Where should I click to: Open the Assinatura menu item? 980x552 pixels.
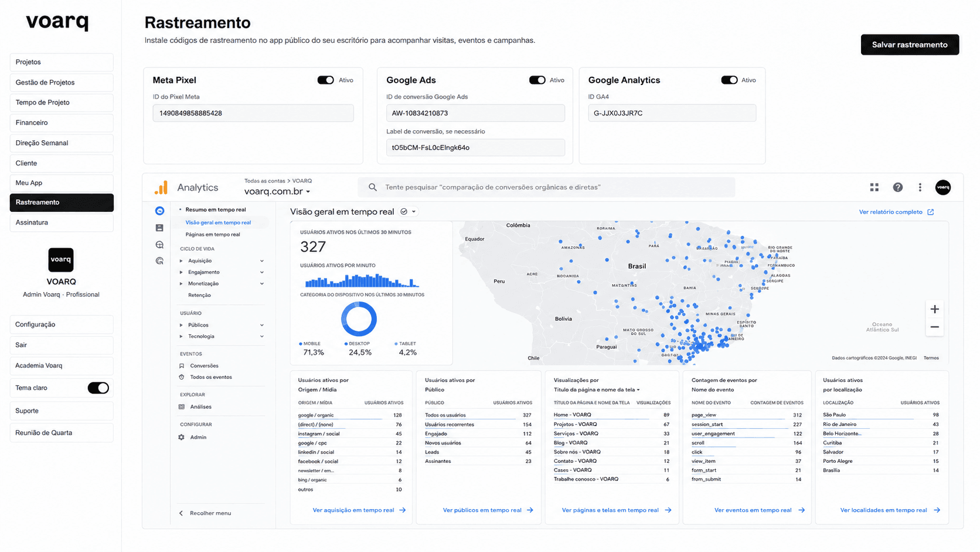pos(62,222)
